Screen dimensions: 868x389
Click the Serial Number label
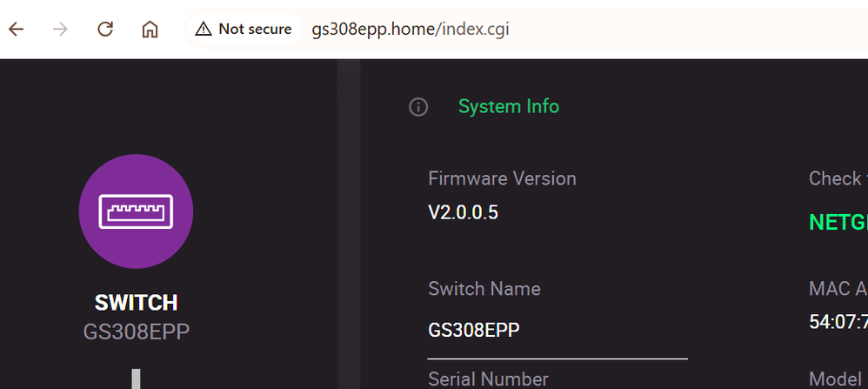pyautogui.click(x=488, y=379)
